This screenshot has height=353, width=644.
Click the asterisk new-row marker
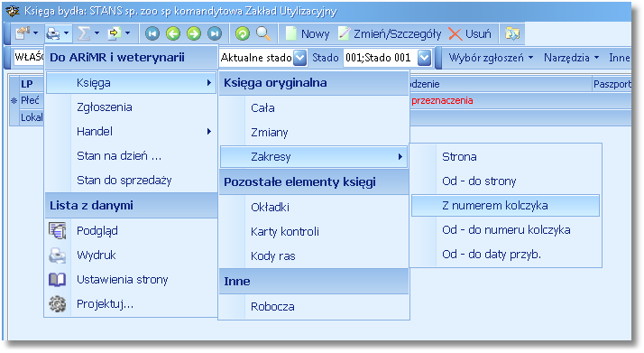pos(14,101)
